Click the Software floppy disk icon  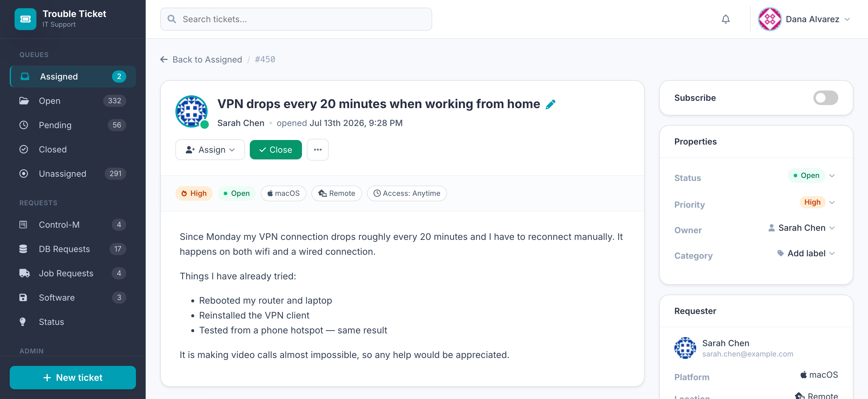[23, 298]
